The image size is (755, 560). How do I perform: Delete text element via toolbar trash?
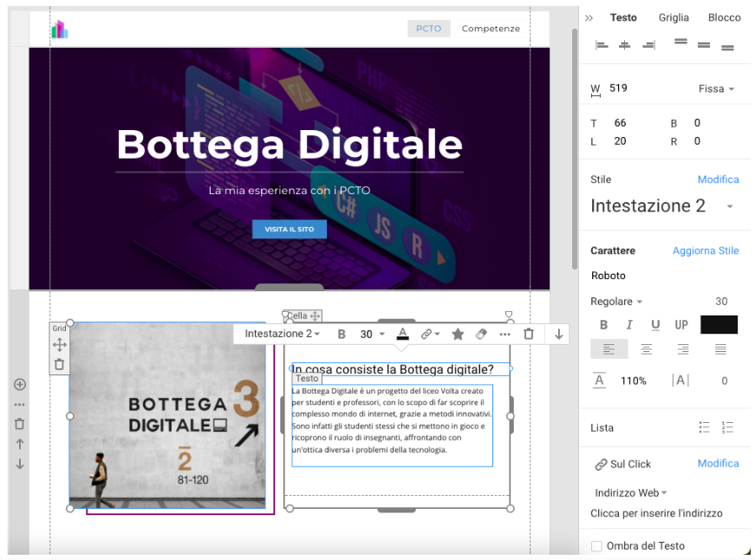[x=529, y=334]
